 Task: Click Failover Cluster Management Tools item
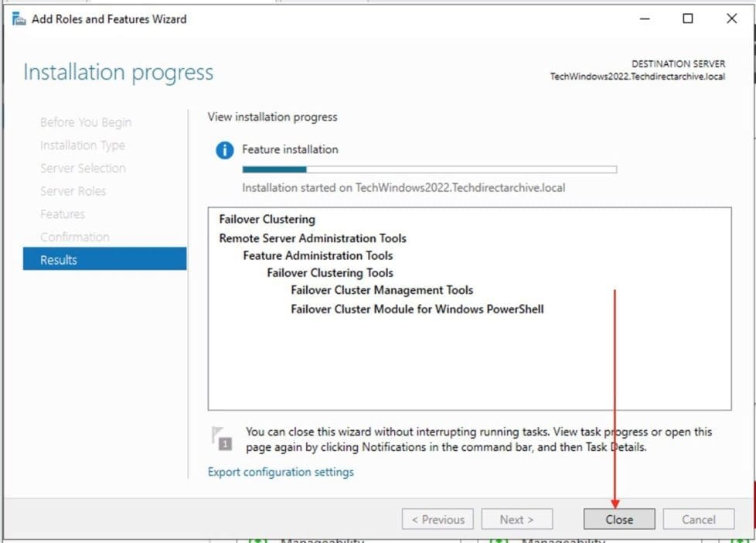(382, 290)
